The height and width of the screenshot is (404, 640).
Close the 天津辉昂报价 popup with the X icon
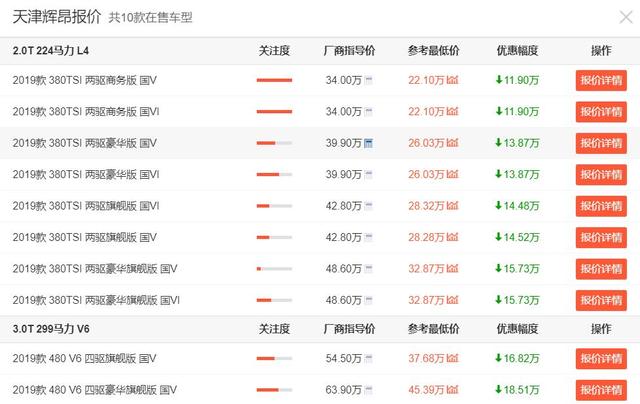point(626,18)
